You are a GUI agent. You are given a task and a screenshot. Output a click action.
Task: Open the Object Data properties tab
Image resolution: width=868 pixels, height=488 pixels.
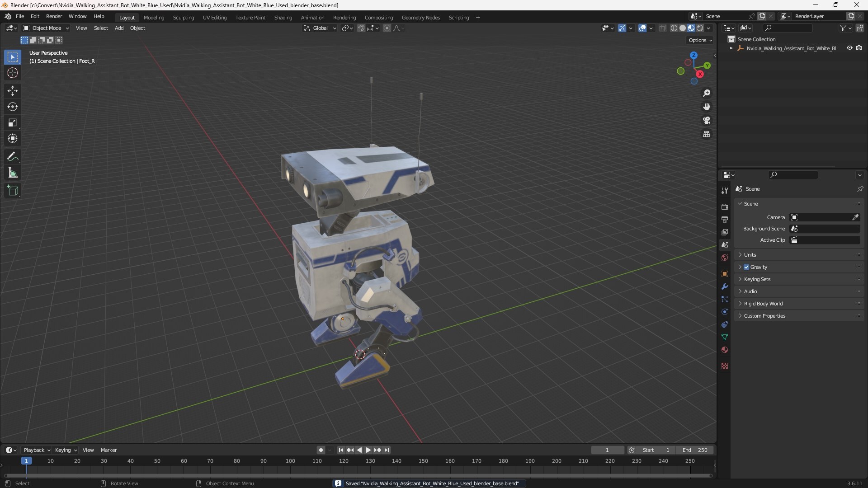click(x=725, y=337)
